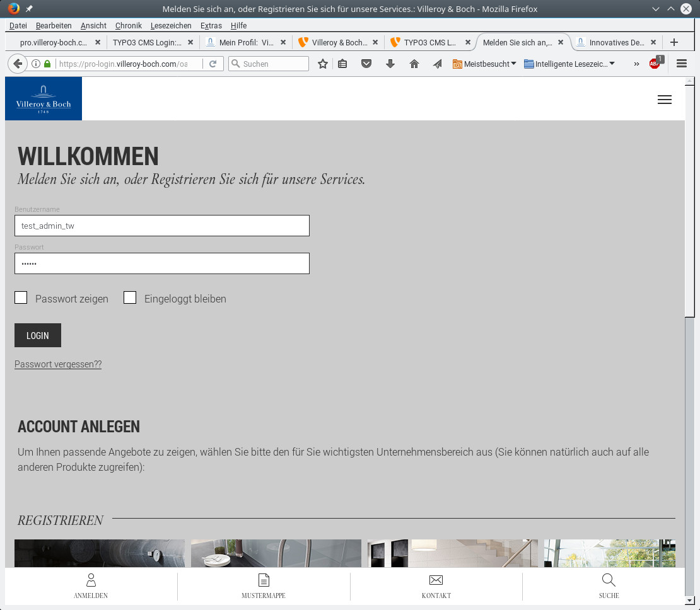This screenshot has width=700, height=610.
Task: Close the 'Melden Sie sich an' tab
Action: (x=561, y=42)
